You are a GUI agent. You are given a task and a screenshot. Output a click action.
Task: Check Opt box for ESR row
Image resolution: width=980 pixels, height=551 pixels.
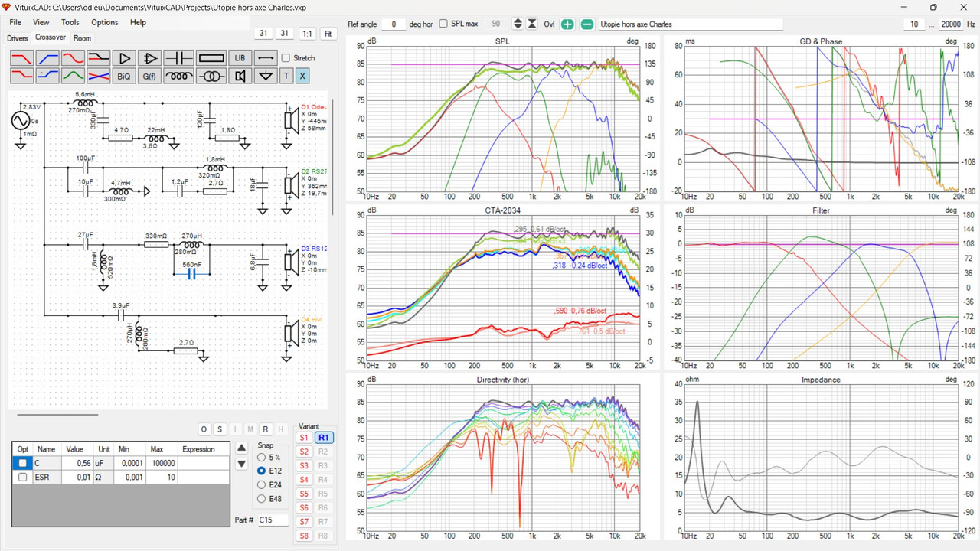(22, 477)
